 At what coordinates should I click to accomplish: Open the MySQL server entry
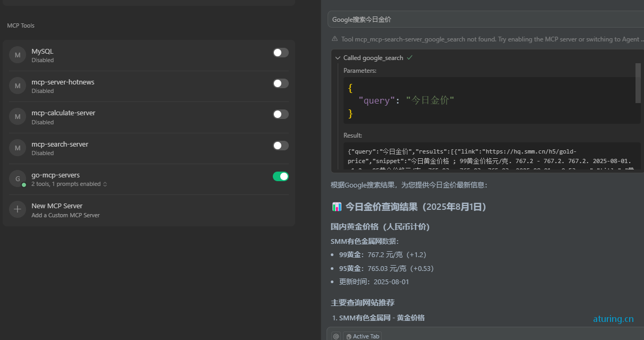[x=149, y=55]
